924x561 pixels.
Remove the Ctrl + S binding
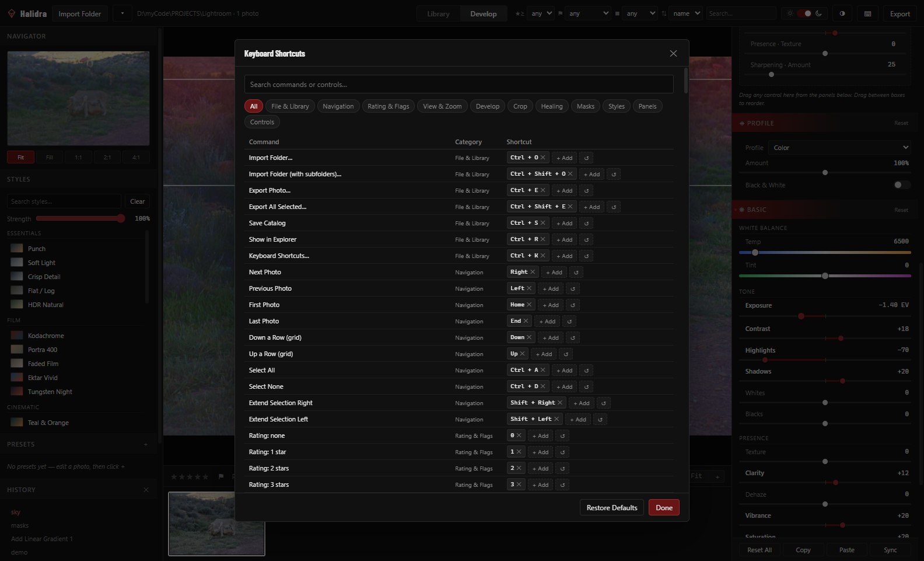tap(542, 223)
